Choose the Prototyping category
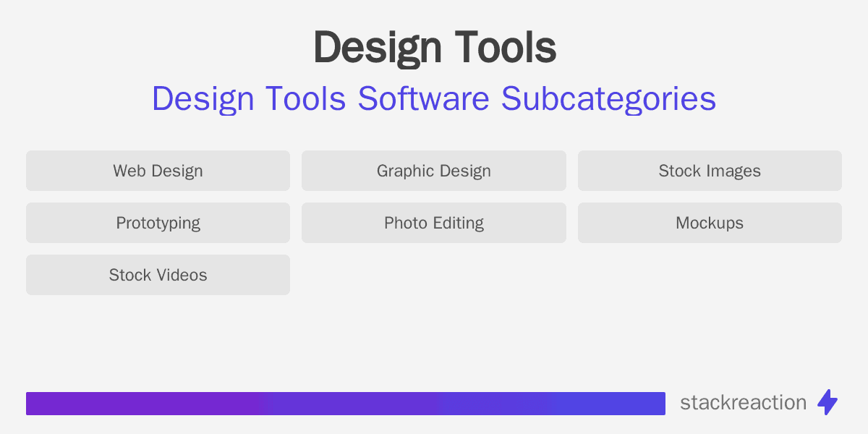The width and height of the screenshot is (868, 434). click(158, 223)
